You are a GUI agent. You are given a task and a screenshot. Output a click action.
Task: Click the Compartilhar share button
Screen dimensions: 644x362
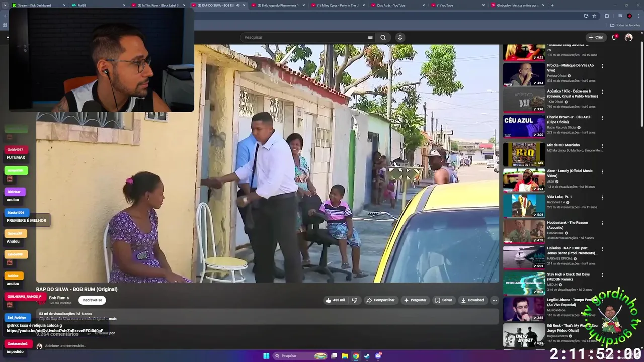coord(380,300)
